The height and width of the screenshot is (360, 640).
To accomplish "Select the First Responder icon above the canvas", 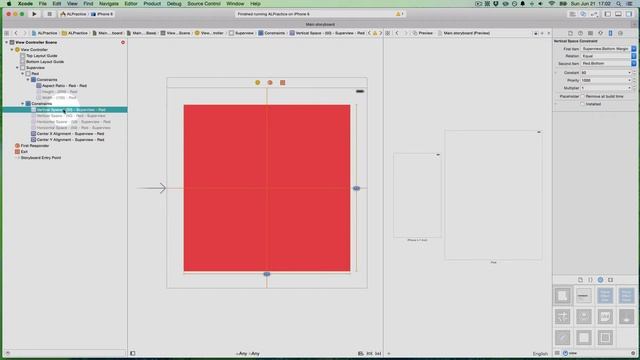I will 270,82.
